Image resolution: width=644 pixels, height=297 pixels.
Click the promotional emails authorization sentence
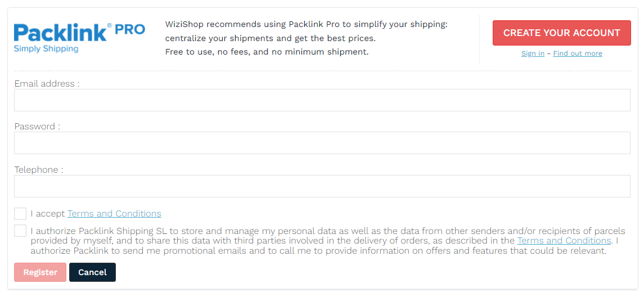pos(318,250)
